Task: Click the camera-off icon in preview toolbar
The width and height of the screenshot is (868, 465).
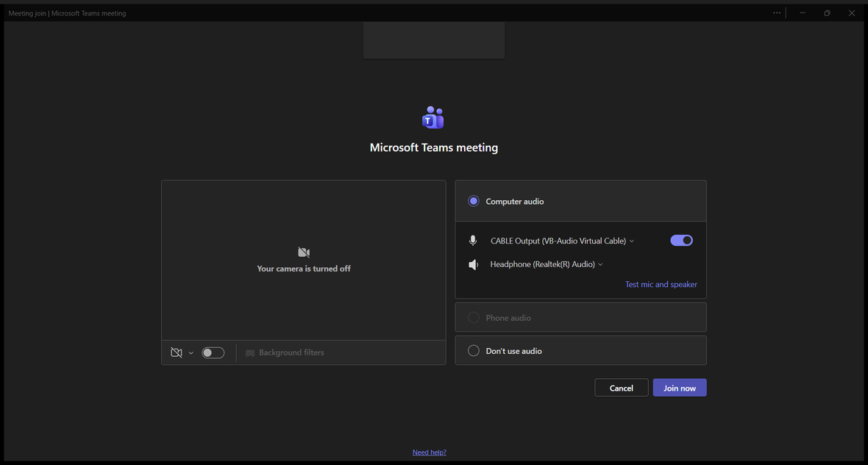Action: 176,352
